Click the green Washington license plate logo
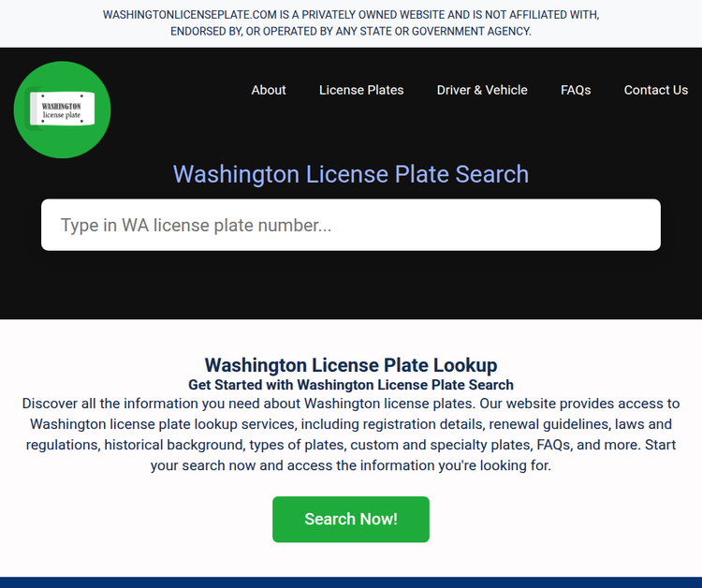Screen dimensions: 702x588 [62, 110]
